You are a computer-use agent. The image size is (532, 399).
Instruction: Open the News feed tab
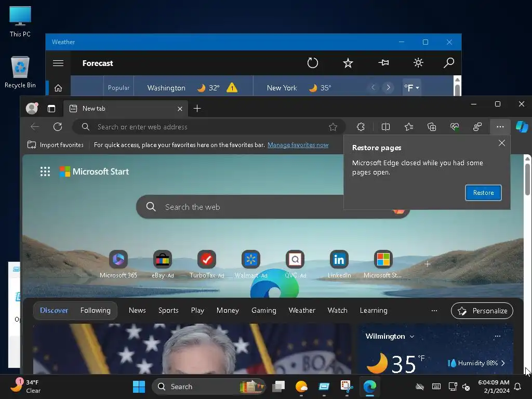click(137, 311)
